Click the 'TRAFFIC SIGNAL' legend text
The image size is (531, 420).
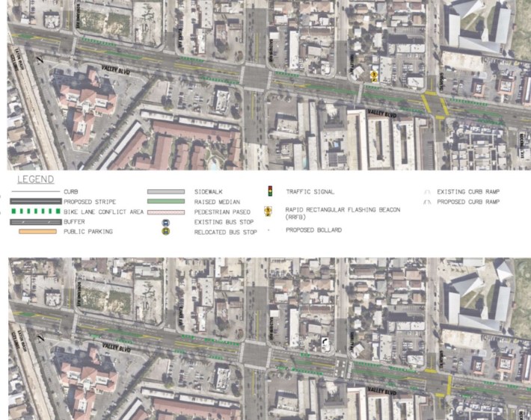pyautogui.click(x=310, y=192)
